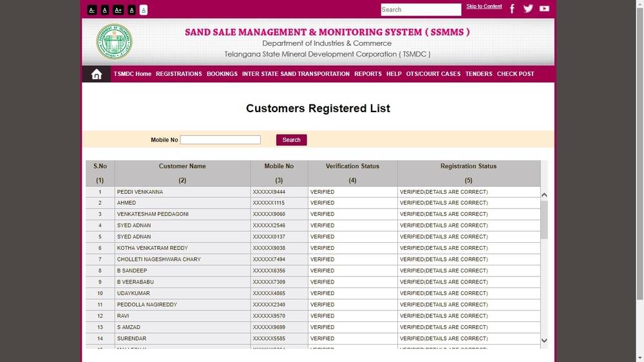Click the Telangana government emblem logo
This screenshot has height=362, width=644.
click(x=115, y=42)
